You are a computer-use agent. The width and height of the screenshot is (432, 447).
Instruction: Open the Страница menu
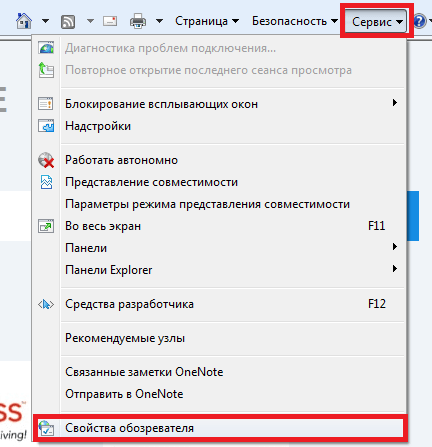tap(207, 21)
